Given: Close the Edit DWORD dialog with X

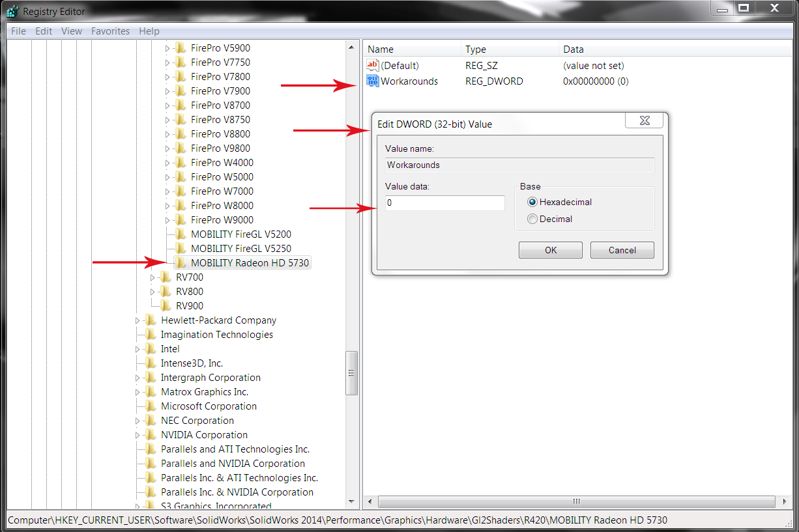Looking at the screenshot, I should tap(644, 120).
